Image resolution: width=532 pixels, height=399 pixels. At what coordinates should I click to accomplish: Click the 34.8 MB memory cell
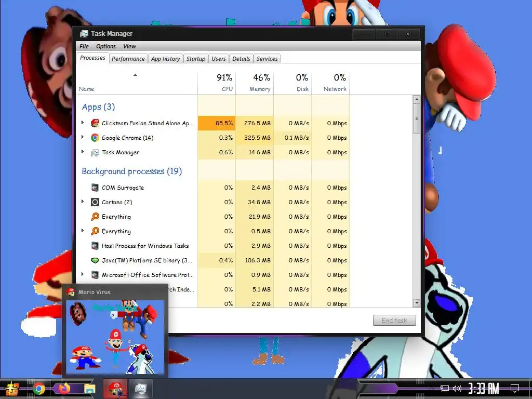255,202
